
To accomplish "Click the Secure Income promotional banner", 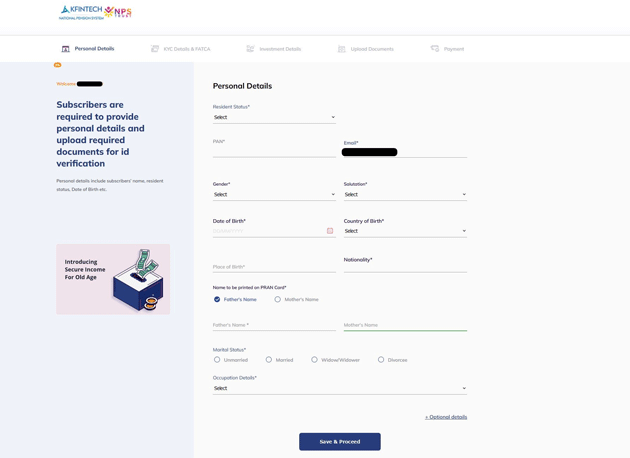I will [113, 279].
